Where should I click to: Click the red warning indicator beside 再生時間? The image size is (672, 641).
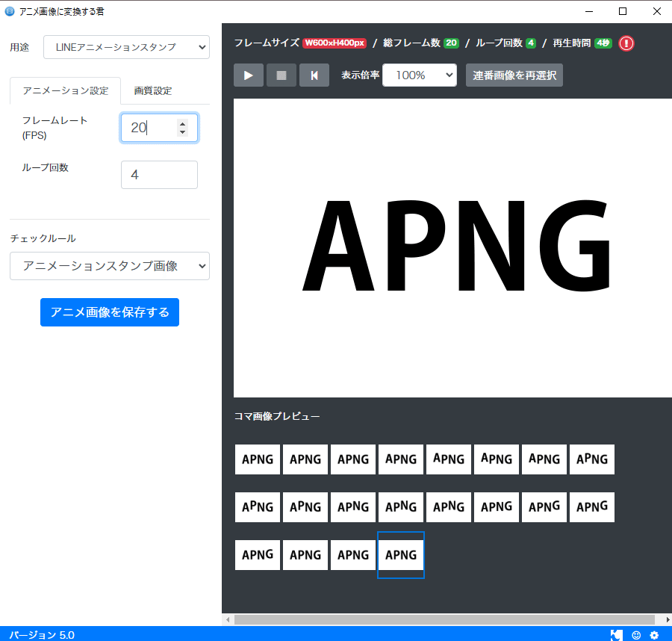pos(626,43)
